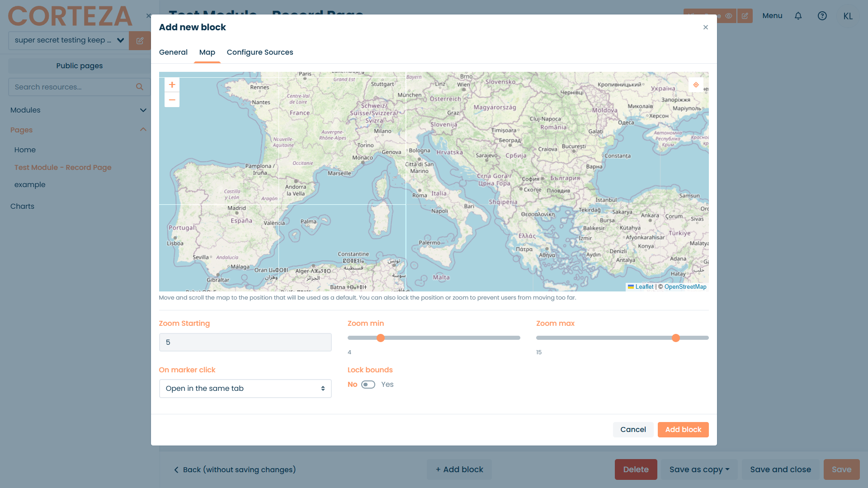Viewport: 868px width, 488px height.
Task: Close the Add new block dialog
Action: 705,28
